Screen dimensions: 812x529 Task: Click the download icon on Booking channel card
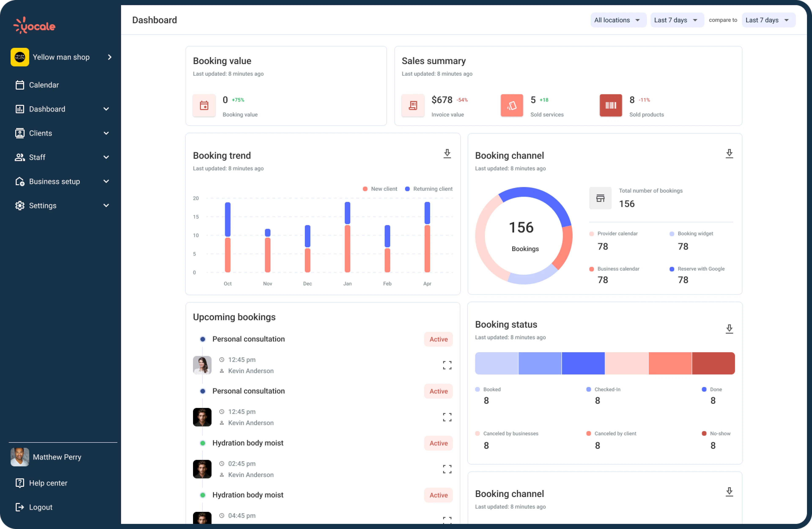click(x=730, y=154)
